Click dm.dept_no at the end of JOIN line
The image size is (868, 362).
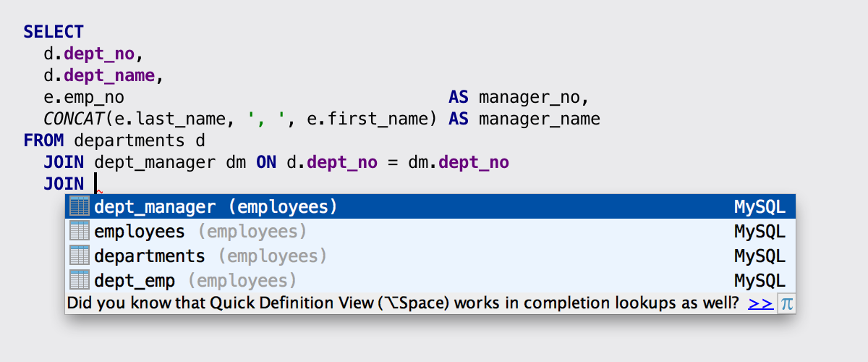[x=459, y=162]
